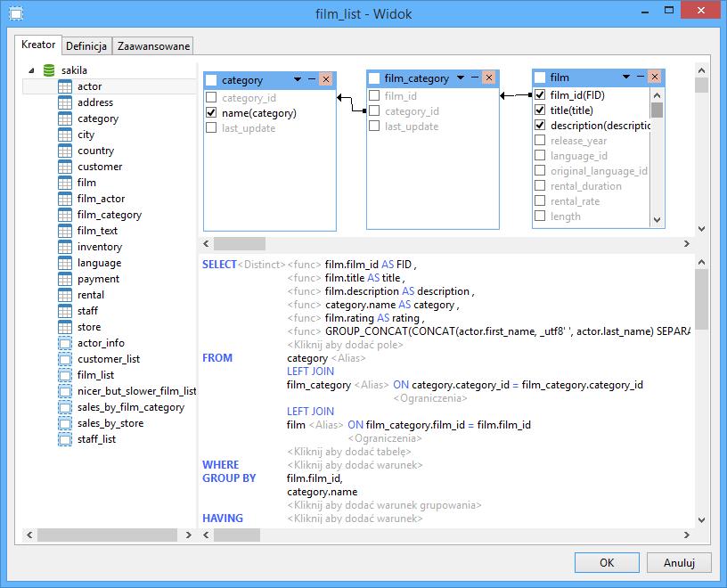Uncheck the film_id(FID) field checkbox

(540, 94)
